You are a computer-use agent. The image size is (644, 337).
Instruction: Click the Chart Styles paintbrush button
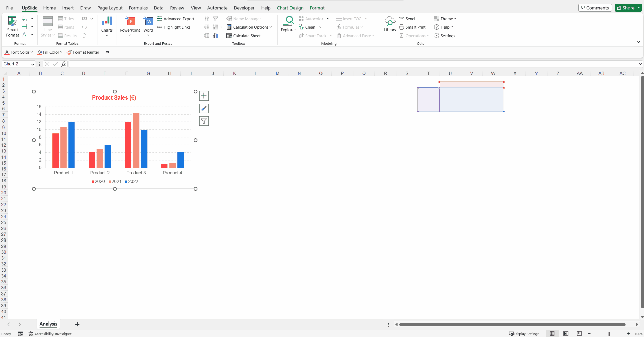tap(204, 108)
